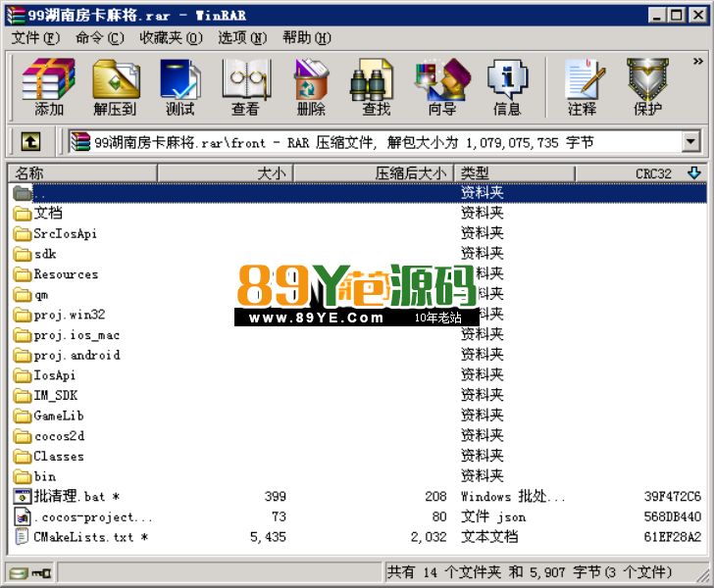Image resolution: width=714 pixels, height=588 pixels.
Task: Click type text '文件 json'
Action: click(493, 516)
